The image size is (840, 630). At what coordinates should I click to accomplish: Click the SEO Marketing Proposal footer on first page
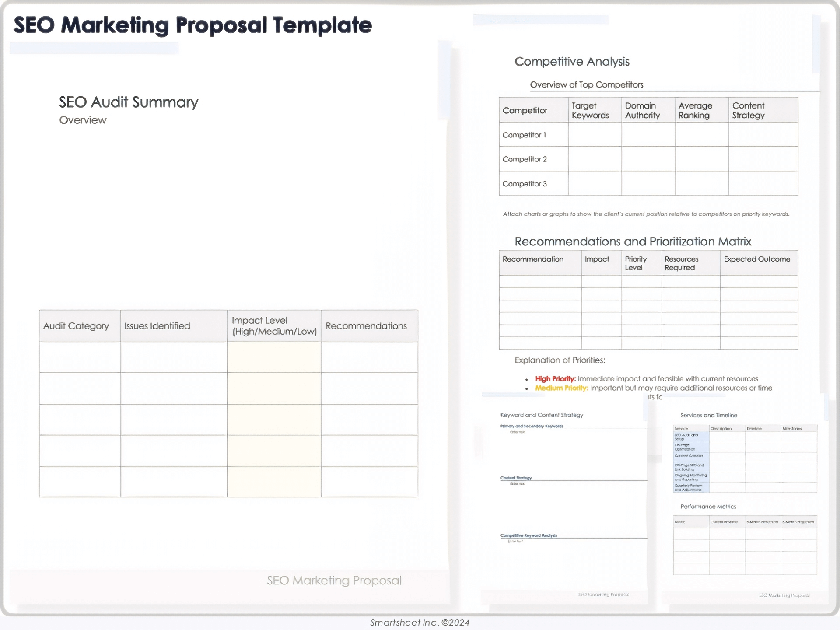[334, 581]
